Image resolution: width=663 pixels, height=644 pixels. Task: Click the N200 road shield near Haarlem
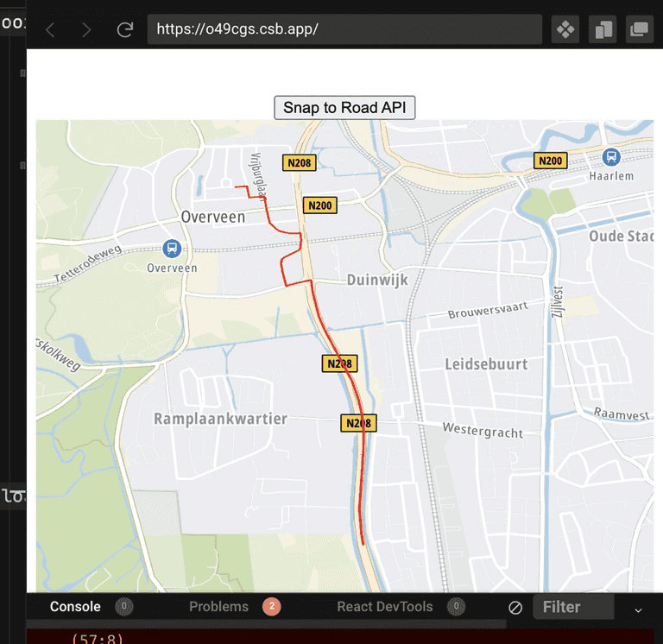tap(550, 161)
